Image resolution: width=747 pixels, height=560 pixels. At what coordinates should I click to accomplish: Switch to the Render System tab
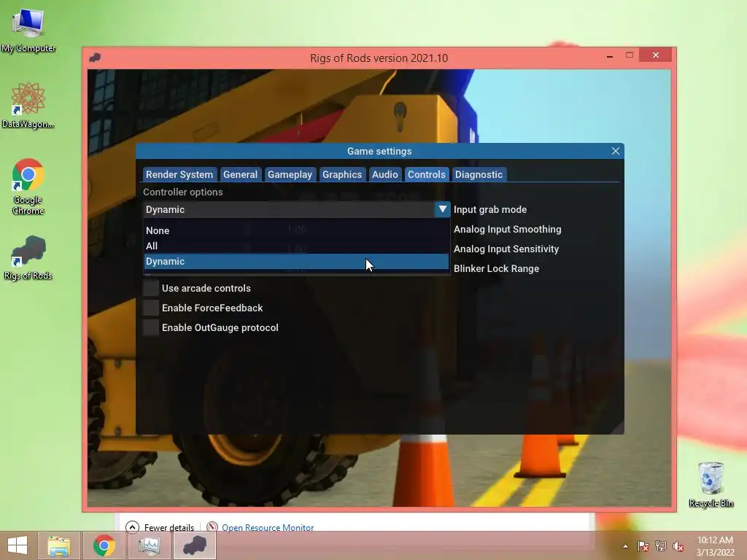(x=179, y=174)
